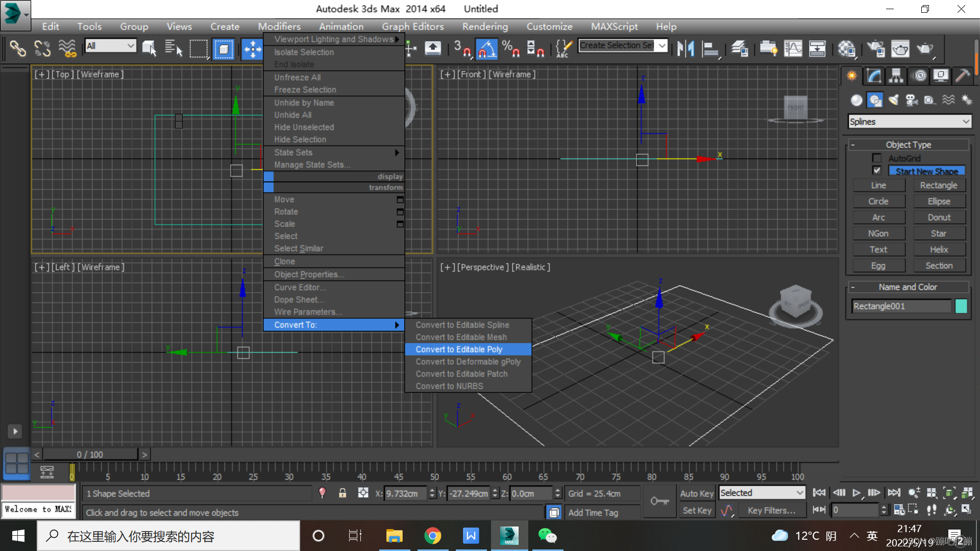Expand the State Sets submenu arrow
Screen dimensions: 980x551
click(397, 153)
